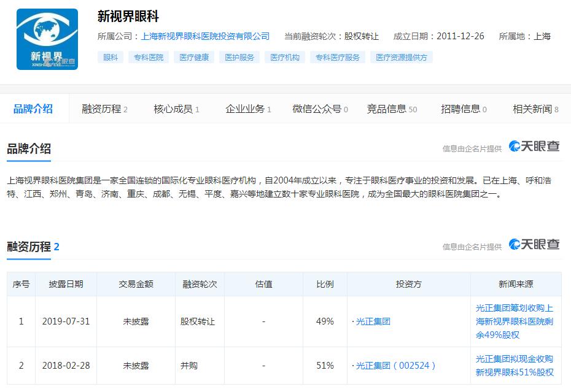This screenshot has height=392, width=571.
Task: Open 光正集团 investor link in row 1
Action: pos(373,321)
